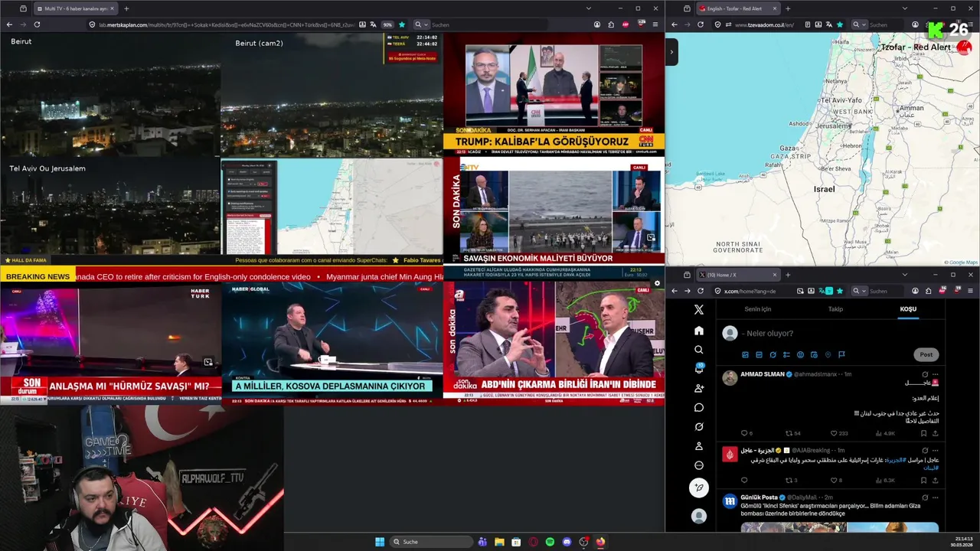
Task: Click the Post button
Action: click(926, 354)
